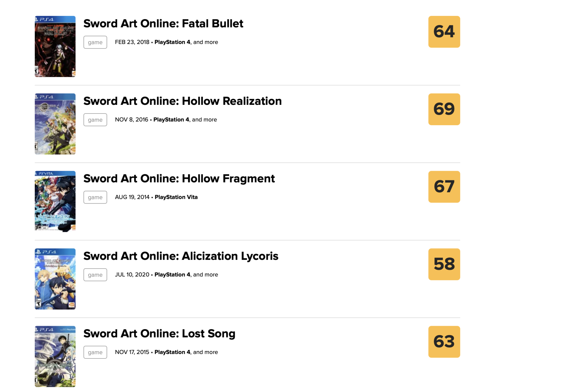Screen dimensions: 575x392
Task: Click the Hollow Realization cover art thumbnail
Action: pos(55,124)
